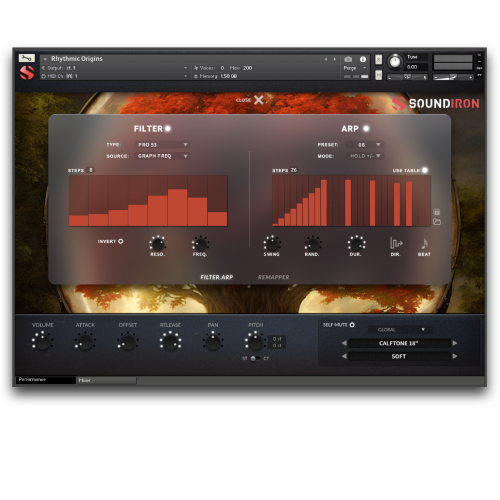Open the Output st.1 dropdown

pos(114,68)
